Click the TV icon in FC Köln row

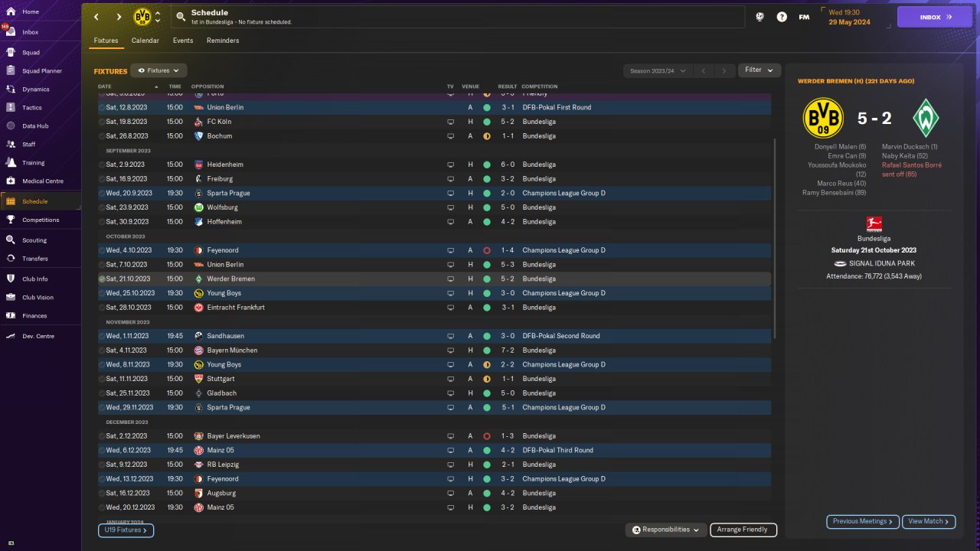(x=450, y=122)
